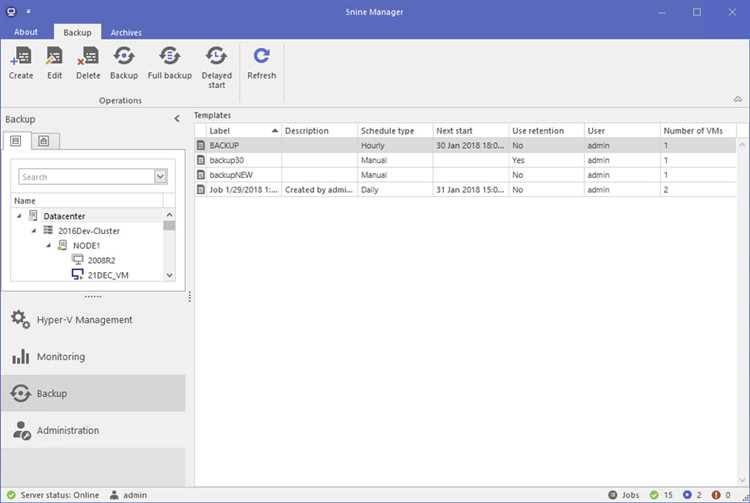The height and width of the screenshot is (503, 750).
Task: Select the 21DEC_VM tree item
Action: tap(108, 275)
